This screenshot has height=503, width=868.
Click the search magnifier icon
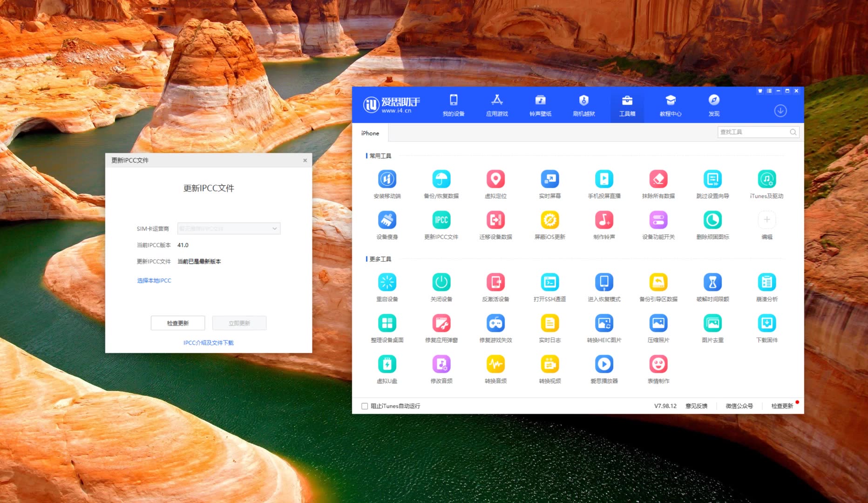point(793,132)
